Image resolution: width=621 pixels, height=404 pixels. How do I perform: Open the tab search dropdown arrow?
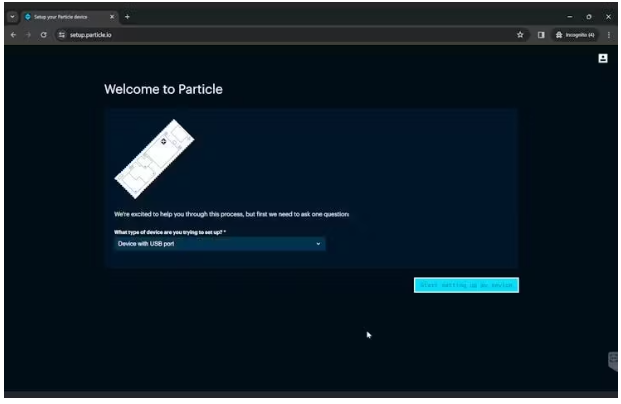click(12, 17)
